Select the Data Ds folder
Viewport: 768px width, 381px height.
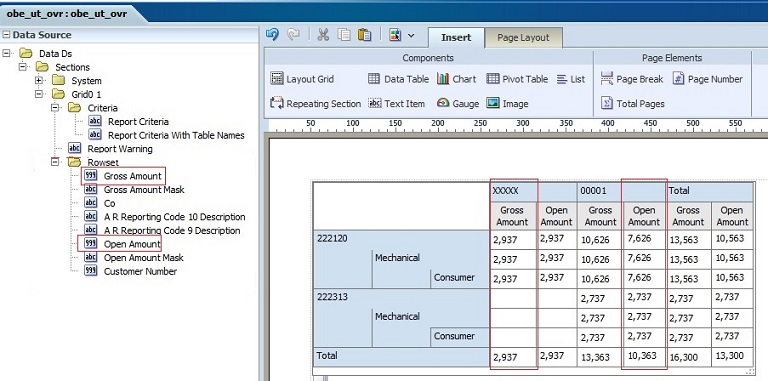[x=46, y=53]
